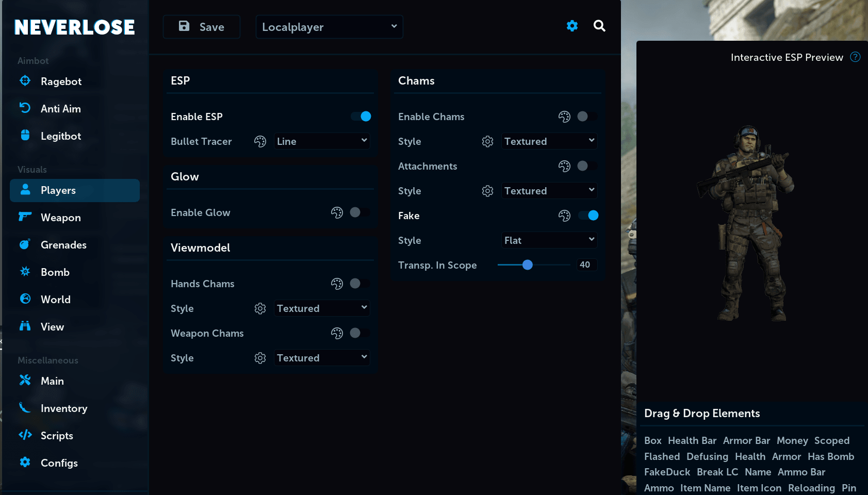
Task: Click the Save button
Action: click(202, 27)
